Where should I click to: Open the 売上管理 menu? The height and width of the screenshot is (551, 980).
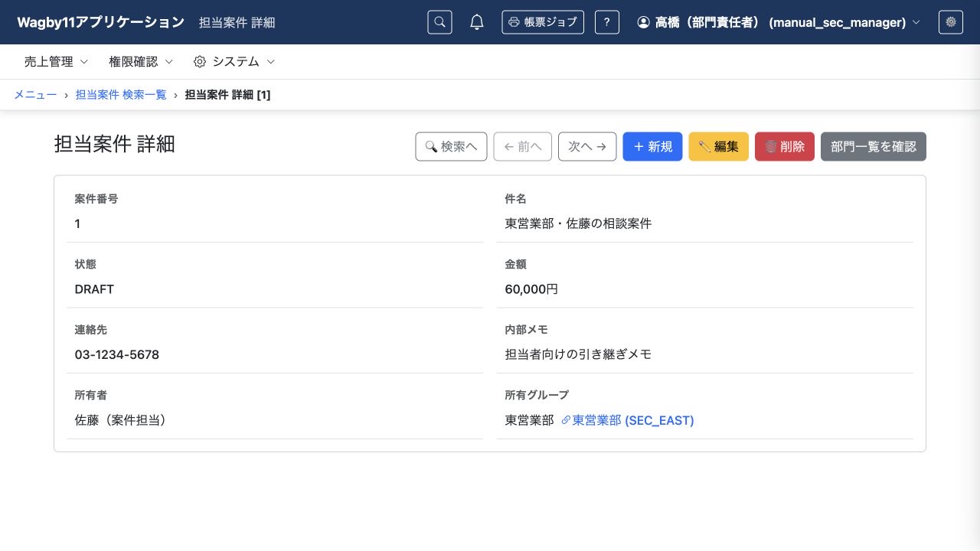point(56,61)
